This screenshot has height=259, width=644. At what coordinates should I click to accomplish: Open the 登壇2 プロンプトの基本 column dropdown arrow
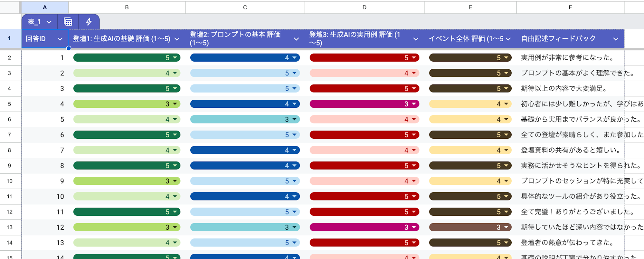[x=296, y=39]
